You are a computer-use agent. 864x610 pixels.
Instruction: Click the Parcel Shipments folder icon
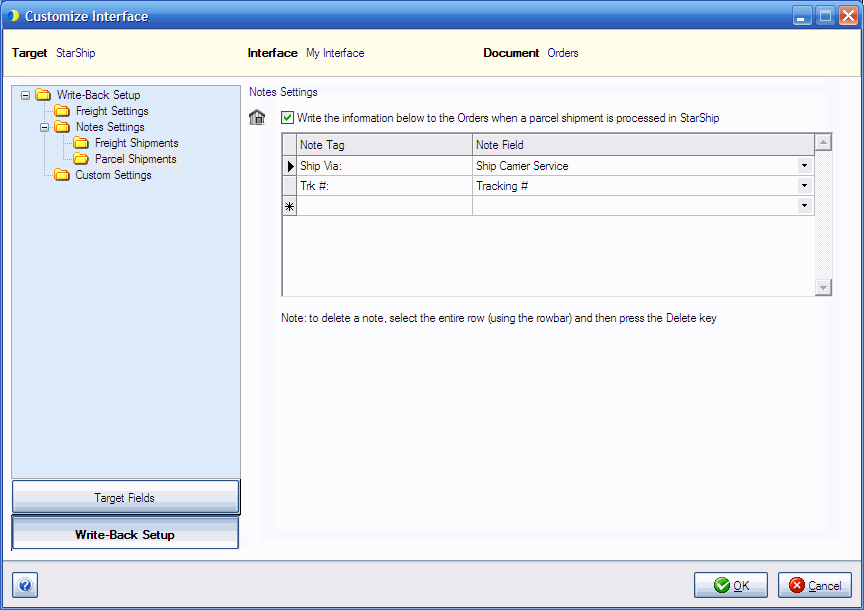coord(81,159)
